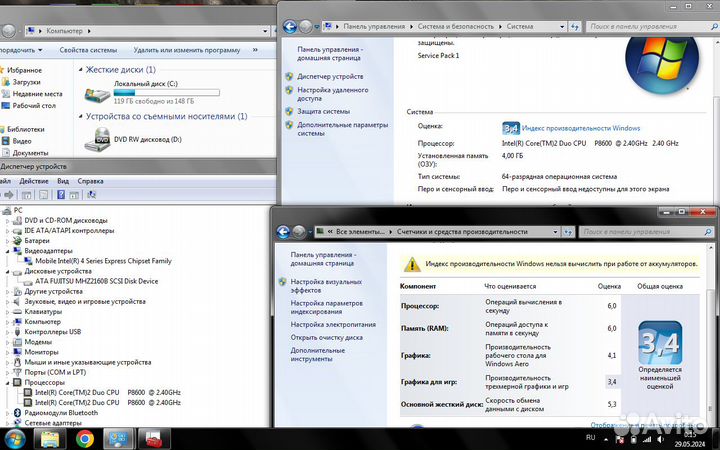Screen dimensions: 720x450
Task: Collapse the Видеоадаптеры node
Action: pyautogui.click(x=8, y=251)
